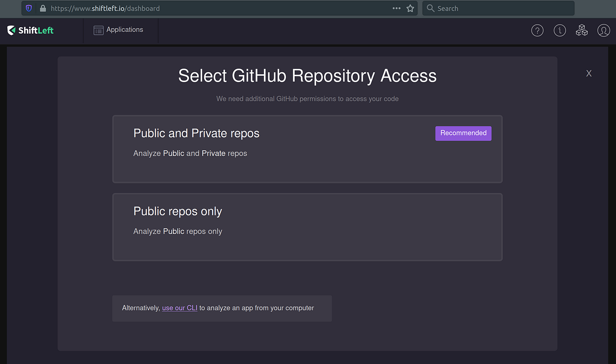This screenshot has width=616, height=364.
Task: Open the user profile account icon
Action: click(x=604, y=30)
